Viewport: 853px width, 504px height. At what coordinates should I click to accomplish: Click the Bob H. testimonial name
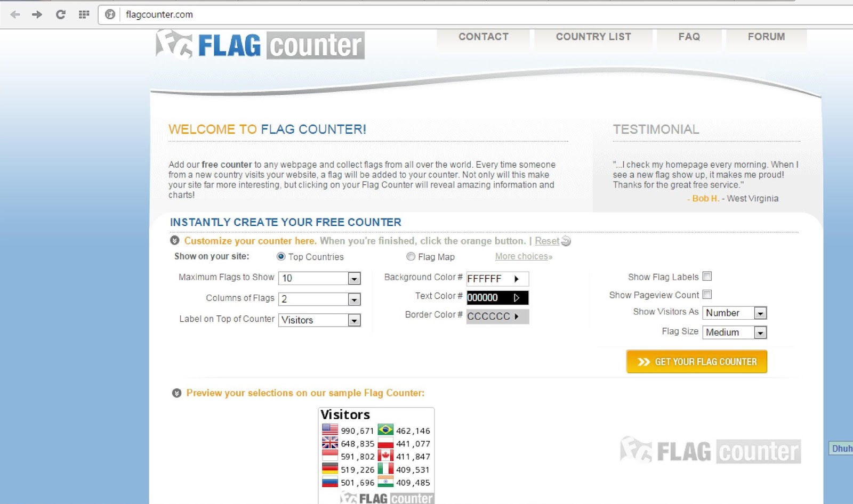(705, 198)
